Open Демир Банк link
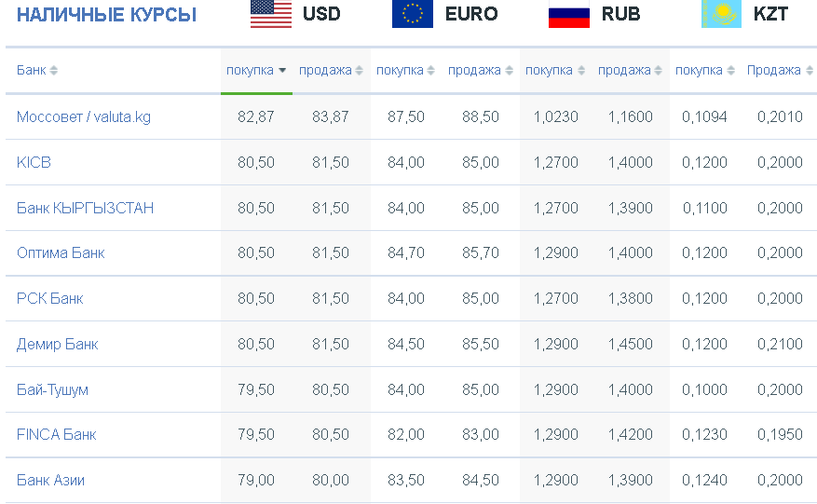 57,344
